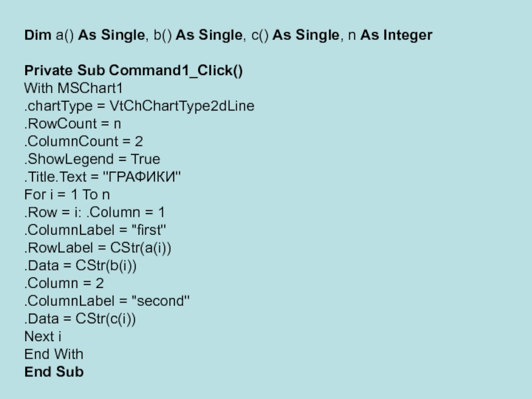
Task: Select the "With MSChart1" line
Action: click(x=74, y=88)
